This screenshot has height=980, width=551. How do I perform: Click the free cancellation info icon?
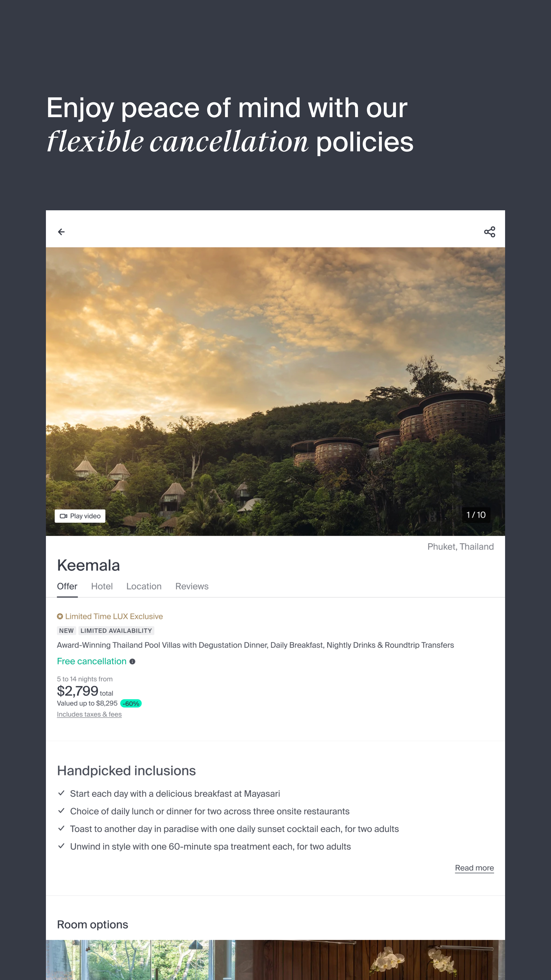(132, 661)
